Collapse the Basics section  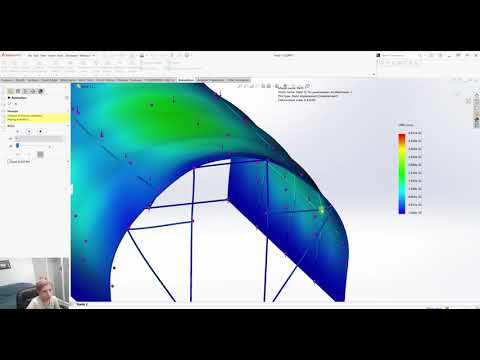point(68,126)
